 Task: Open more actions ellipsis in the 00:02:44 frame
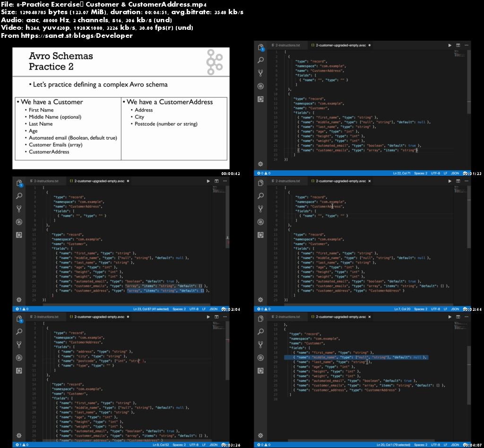coord(467,181)
